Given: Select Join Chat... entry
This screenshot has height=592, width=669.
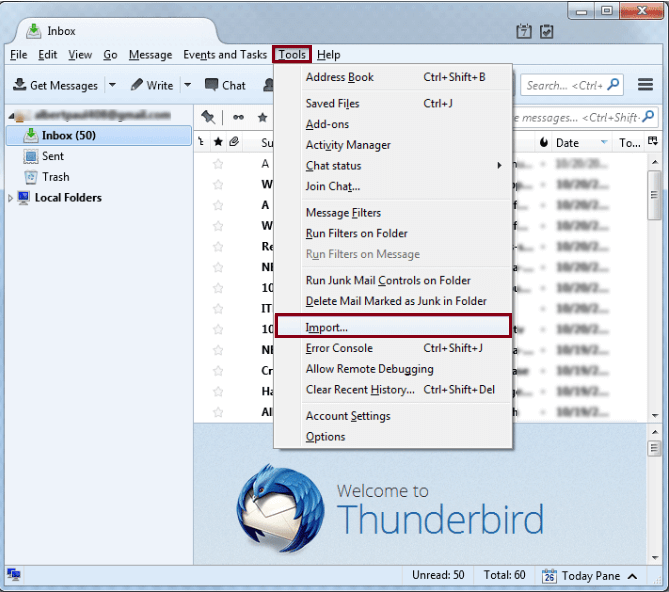Looking at the screenshot, I should point(393,186).
